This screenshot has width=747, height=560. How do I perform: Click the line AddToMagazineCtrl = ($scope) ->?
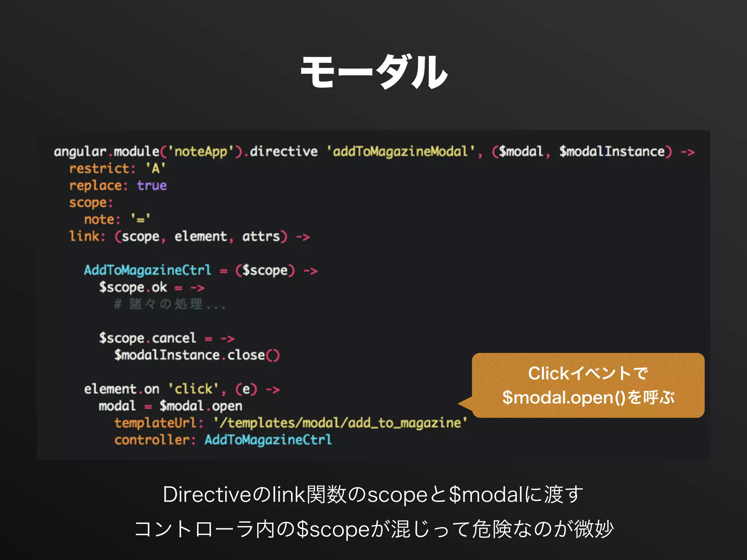[201, 271]
